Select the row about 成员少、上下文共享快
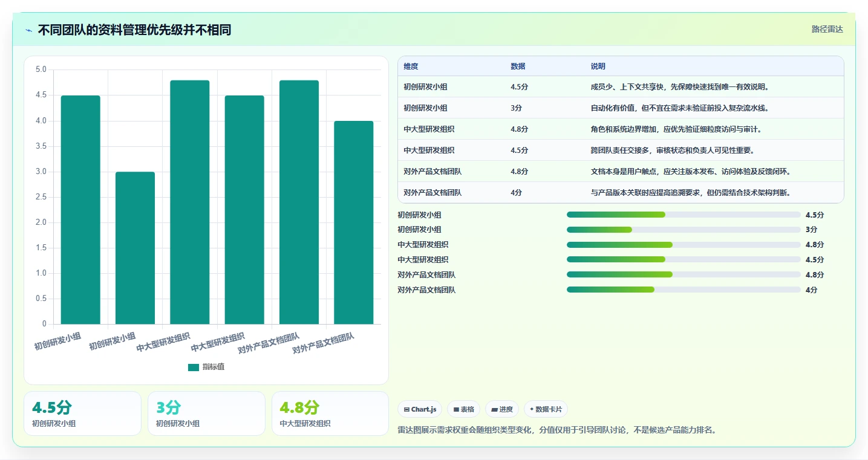868x460 pixels. click(621, 86)
